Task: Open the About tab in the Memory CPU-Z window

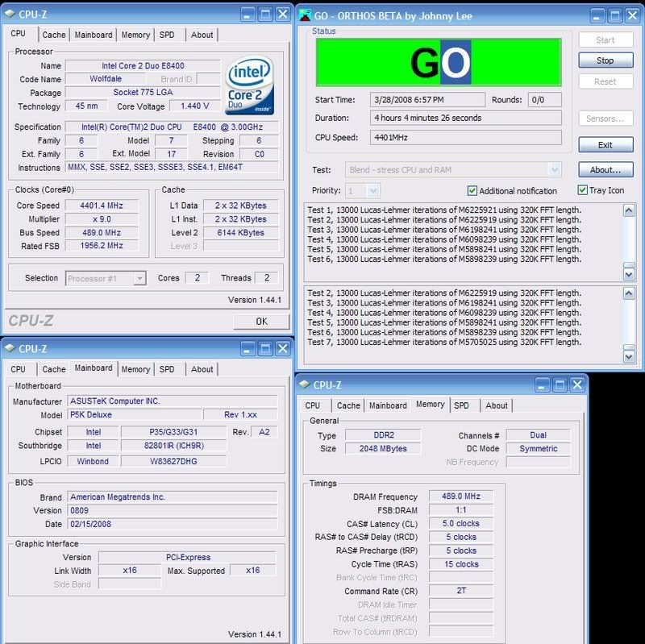Action: coord(497,405)
